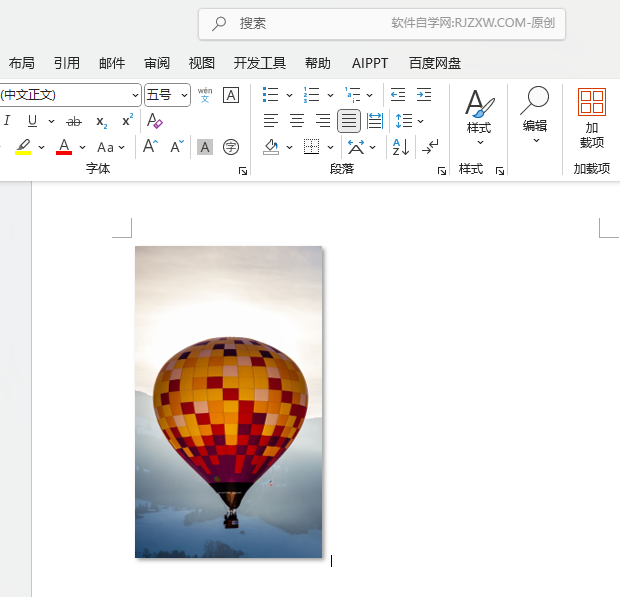Toggle underline formatting
This screenshot has height=597, width=620.
[32, 121]
